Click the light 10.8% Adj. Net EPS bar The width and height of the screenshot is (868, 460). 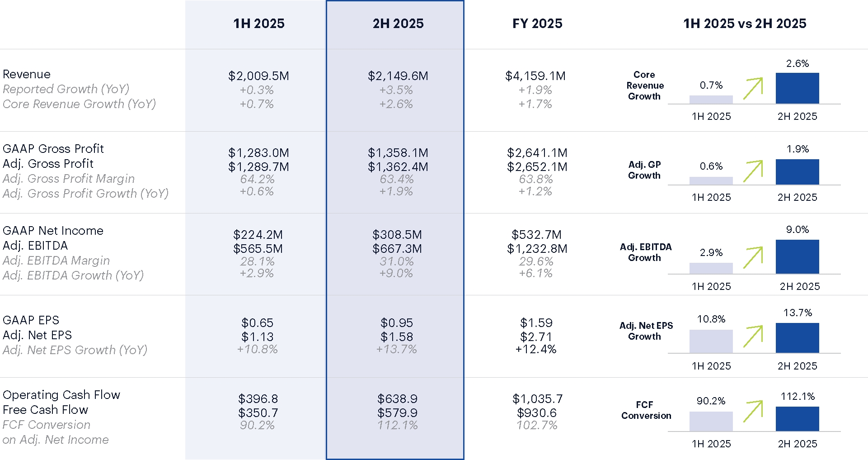tap(711, 341)
